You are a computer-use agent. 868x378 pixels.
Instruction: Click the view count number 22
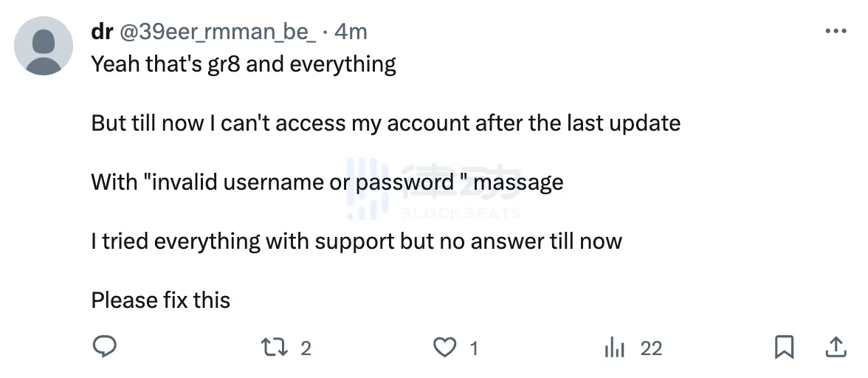click(651, 348)
